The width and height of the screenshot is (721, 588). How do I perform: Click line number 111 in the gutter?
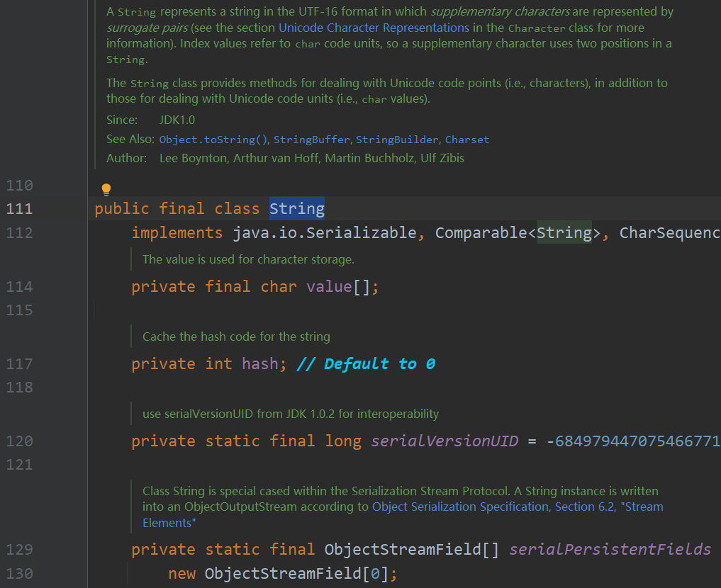[19, 209]
